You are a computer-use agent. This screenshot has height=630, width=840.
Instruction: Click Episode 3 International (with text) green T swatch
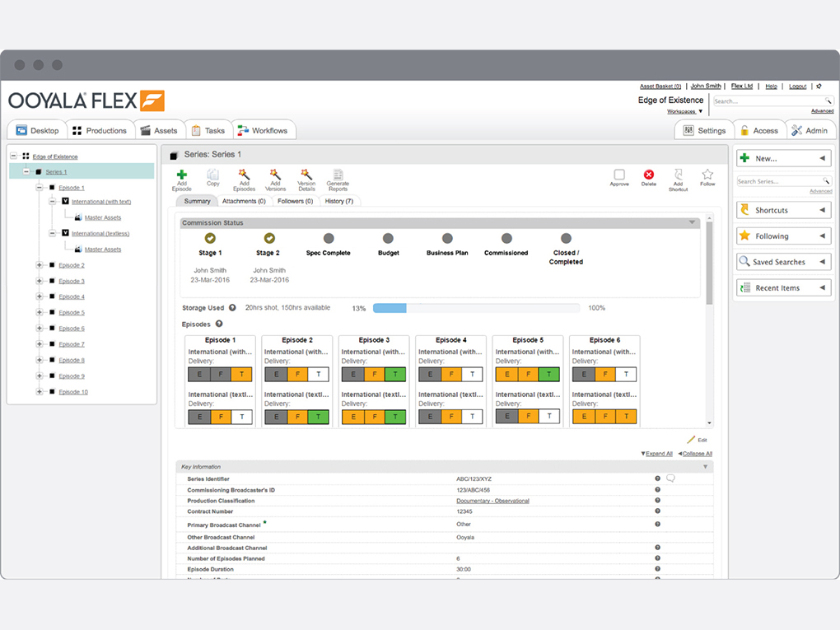(394, 374)
